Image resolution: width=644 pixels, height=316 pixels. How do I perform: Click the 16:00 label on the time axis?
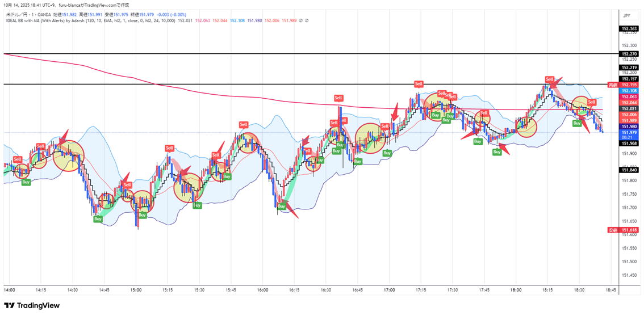pos(262,289)
